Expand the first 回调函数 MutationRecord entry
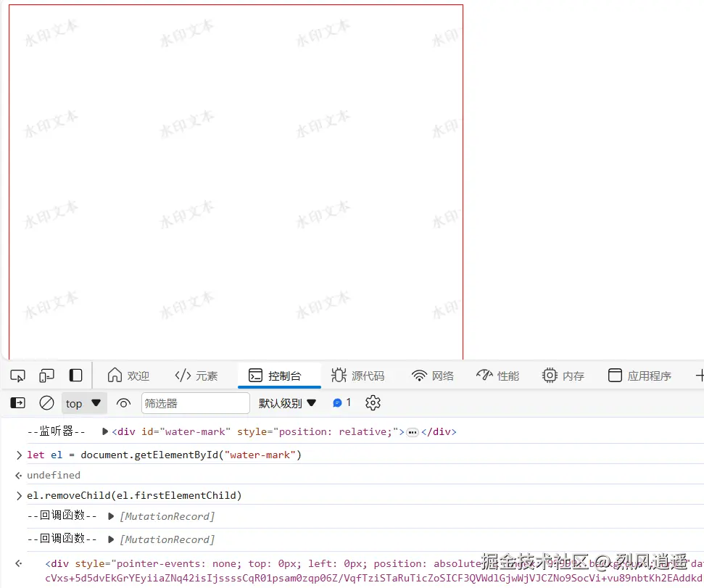 click(x=111, y=516)
